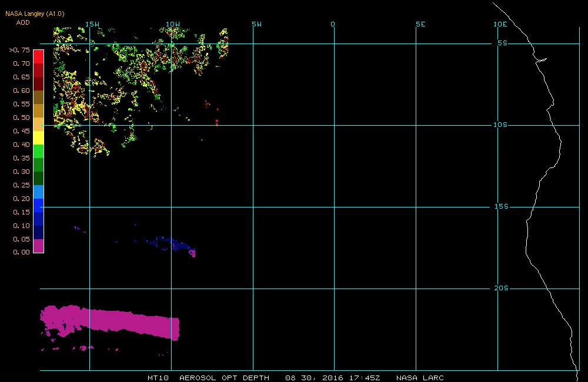
Task: Click the 0.50 legend value label
Action: (21, 118)
